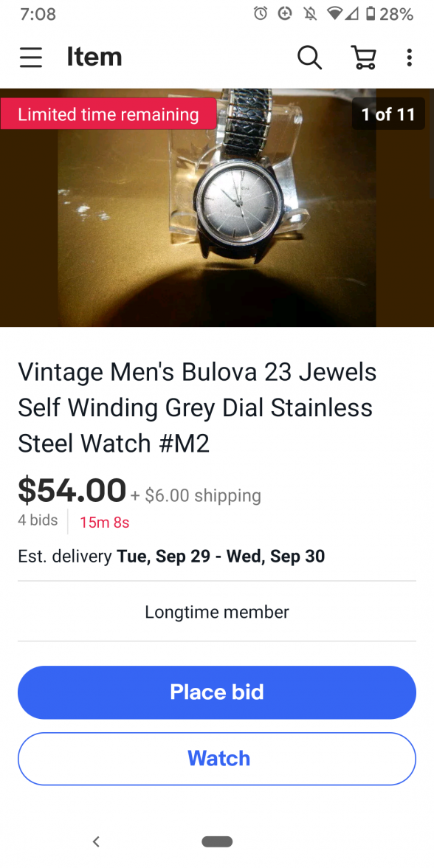434x868 pixels.
Task: Open the shopping cart
Action: click(x=362, y=57)
